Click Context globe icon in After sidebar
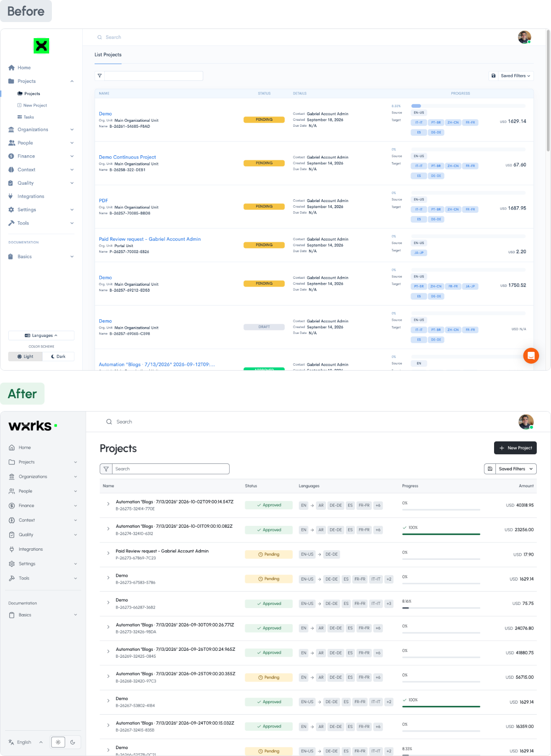Viewport: 551px width, 756px height. tap(11, 520)
